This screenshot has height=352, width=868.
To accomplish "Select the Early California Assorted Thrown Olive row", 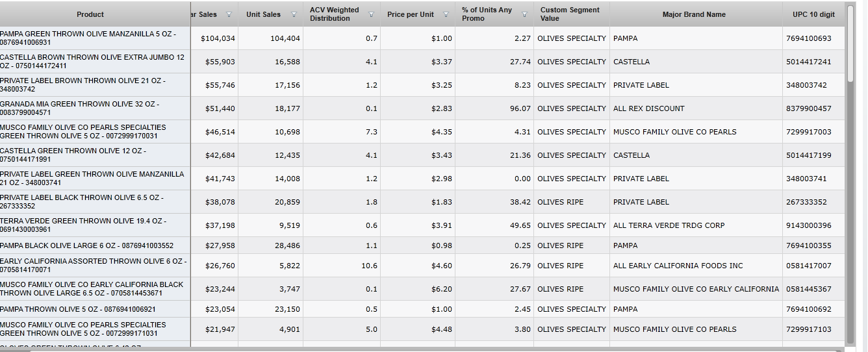I will [93, 265].
